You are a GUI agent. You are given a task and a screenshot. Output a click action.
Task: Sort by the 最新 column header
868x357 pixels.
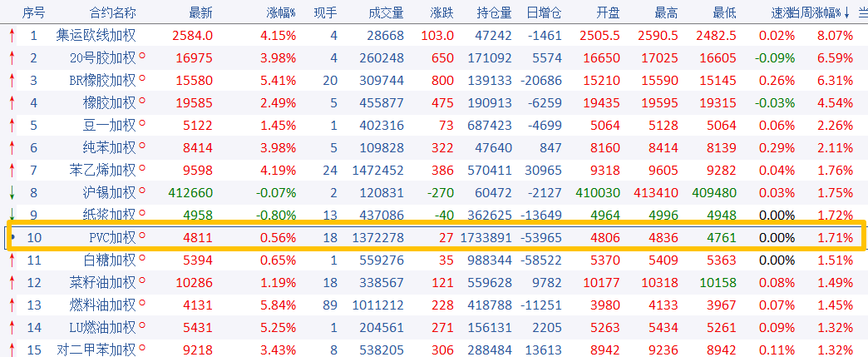pos(200,13)
